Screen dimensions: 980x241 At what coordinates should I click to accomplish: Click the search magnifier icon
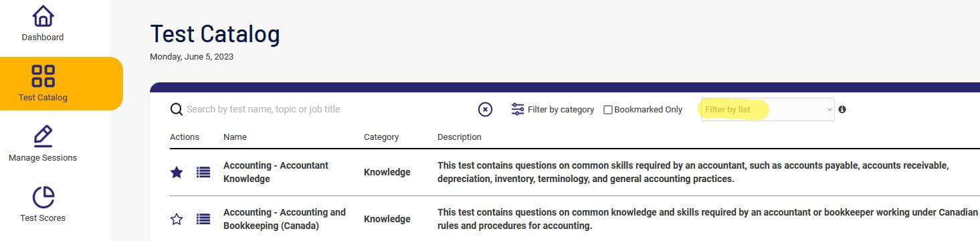pos(177,109)
